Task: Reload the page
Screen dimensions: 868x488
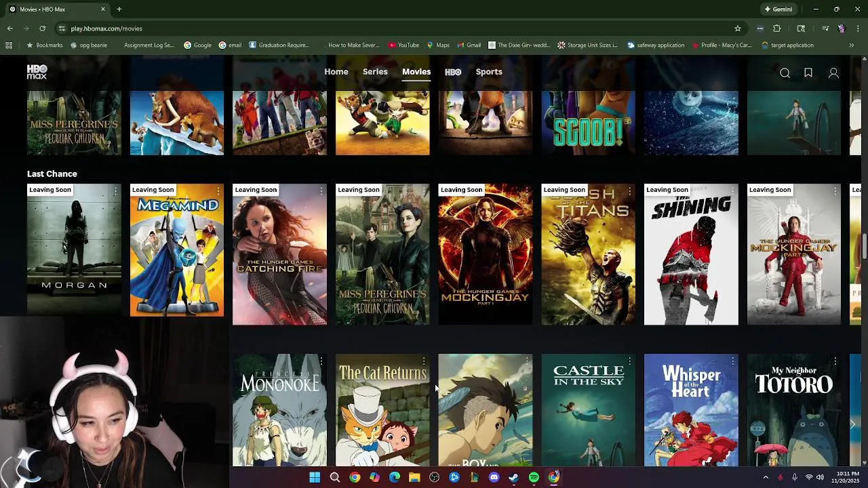Action: [42, 28]
